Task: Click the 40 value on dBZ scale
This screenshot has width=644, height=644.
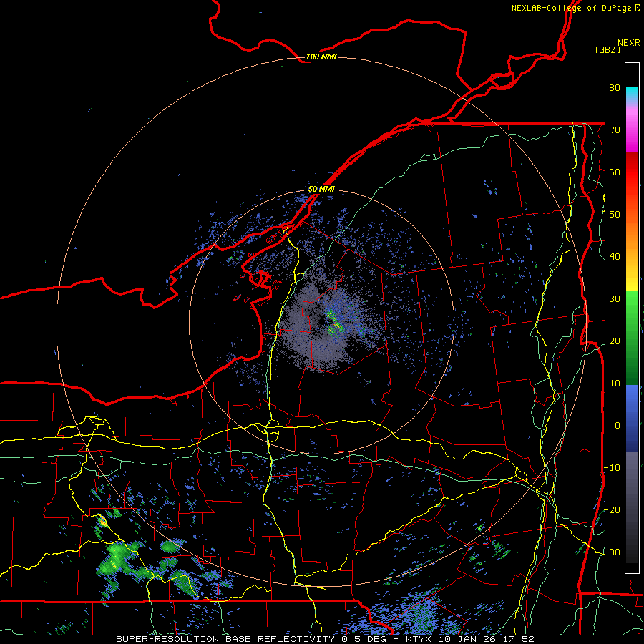Action: (x=615, y=257)
